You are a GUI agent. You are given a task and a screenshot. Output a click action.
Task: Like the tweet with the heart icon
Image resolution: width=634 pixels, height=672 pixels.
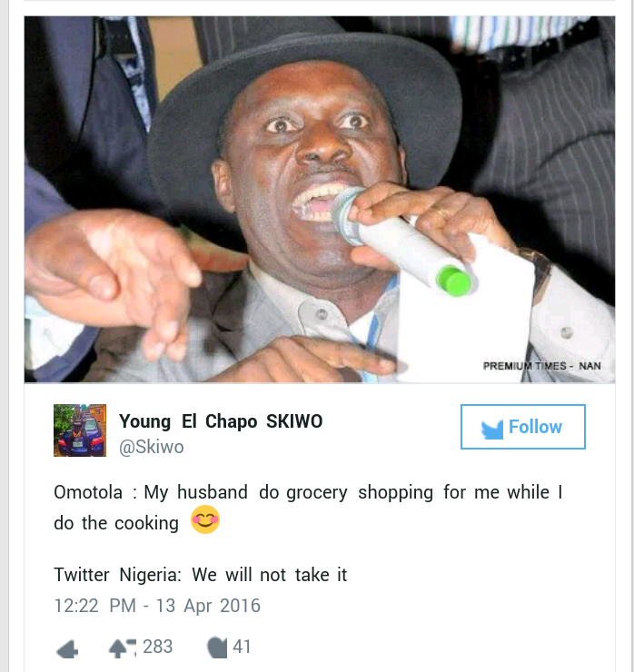click(x=217, y=647)
